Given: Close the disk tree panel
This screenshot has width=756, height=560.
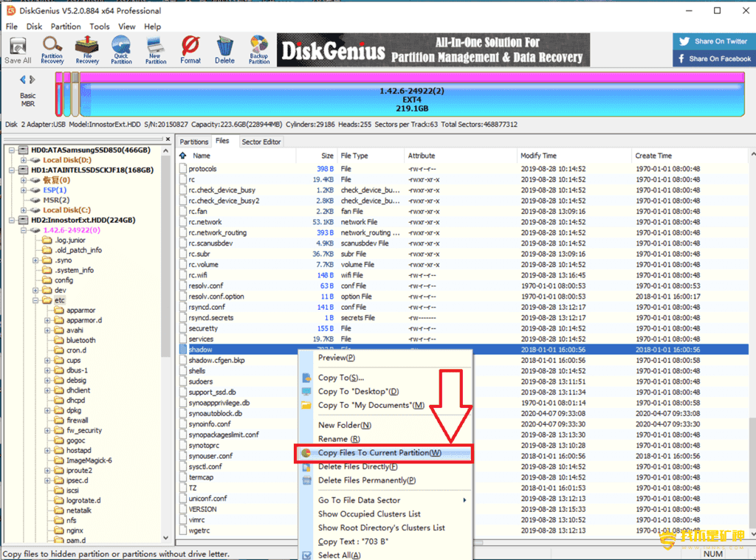Looking at the screenshot, I should 168,139.
